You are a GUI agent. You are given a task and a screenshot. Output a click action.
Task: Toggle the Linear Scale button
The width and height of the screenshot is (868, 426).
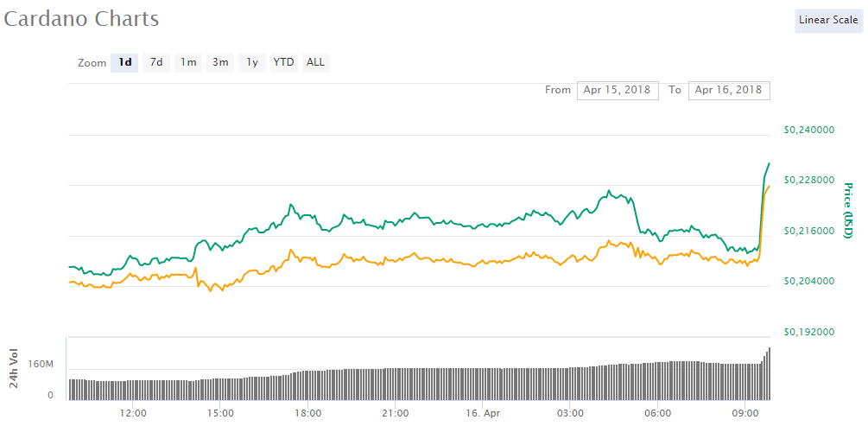click(827, 20)
